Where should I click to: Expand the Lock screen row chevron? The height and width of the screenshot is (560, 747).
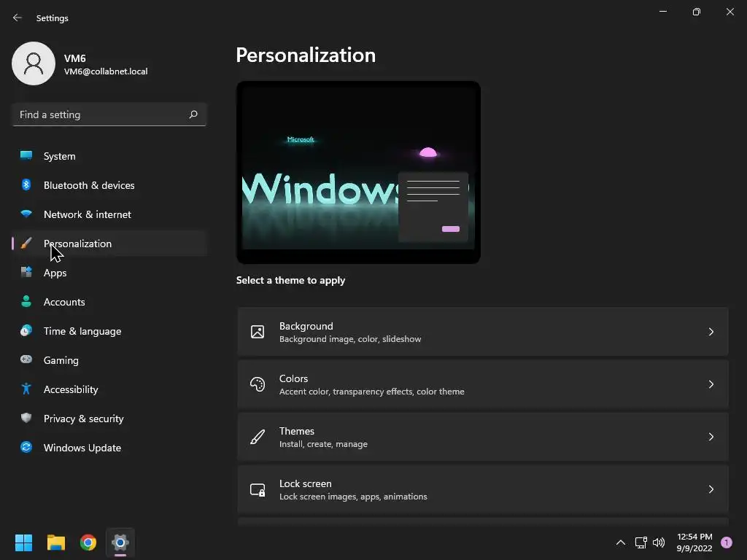[x=711, y=489]
